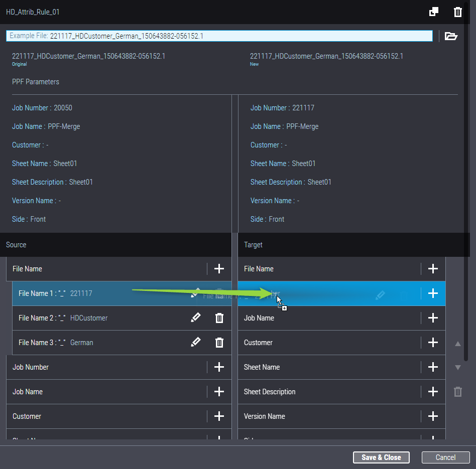Add entry to Target Version Name
Image resolution: width=476 pixels, height=469 pixels.
coord(433,416)
